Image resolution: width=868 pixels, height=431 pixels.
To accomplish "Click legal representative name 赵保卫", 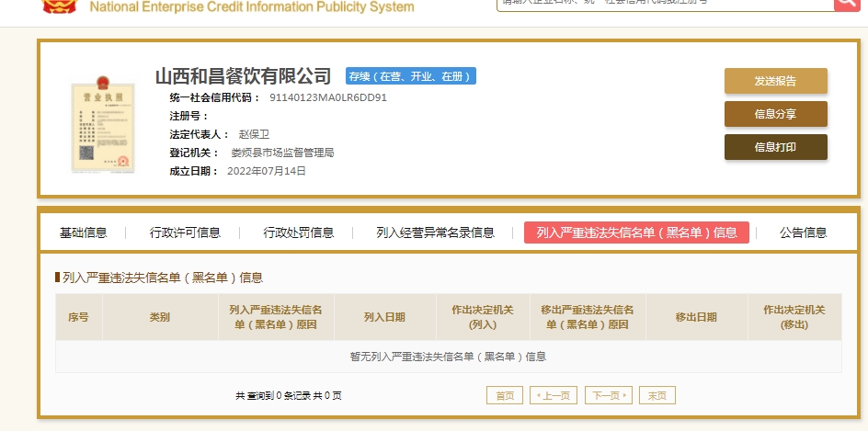I will tap(254, 134).
